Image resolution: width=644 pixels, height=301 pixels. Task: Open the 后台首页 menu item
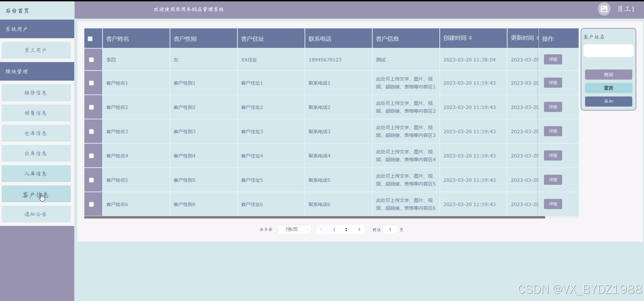pos(37,11)
